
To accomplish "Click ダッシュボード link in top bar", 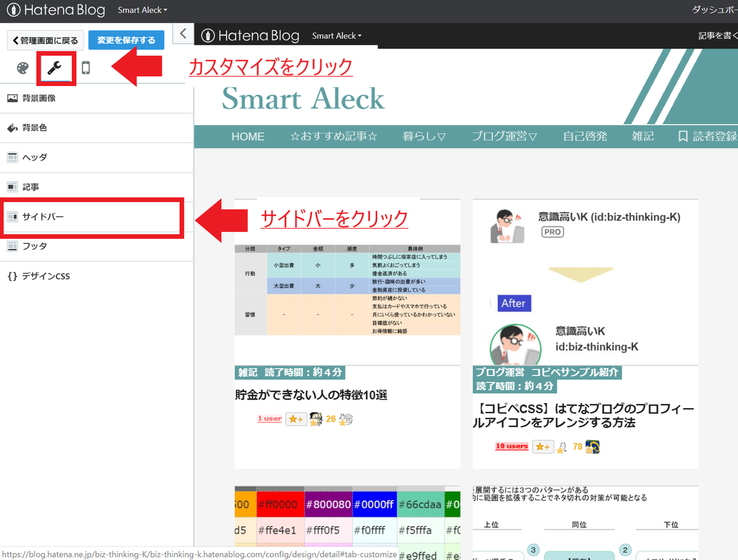I will coord(715,10).
